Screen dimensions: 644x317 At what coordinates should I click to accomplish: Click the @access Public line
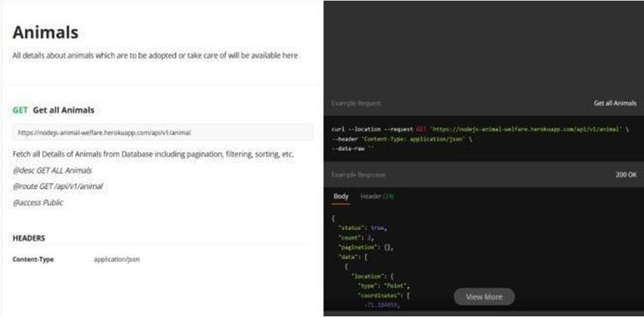point(38,203)
